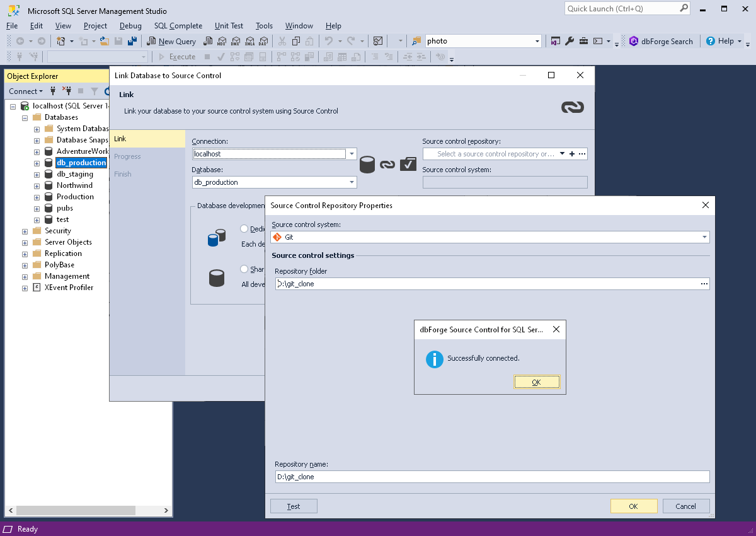The height and width of the screenshot is (536, 756).
Task: Click the ellipsis next to Source control repository
Action: [x=582, y=154]
